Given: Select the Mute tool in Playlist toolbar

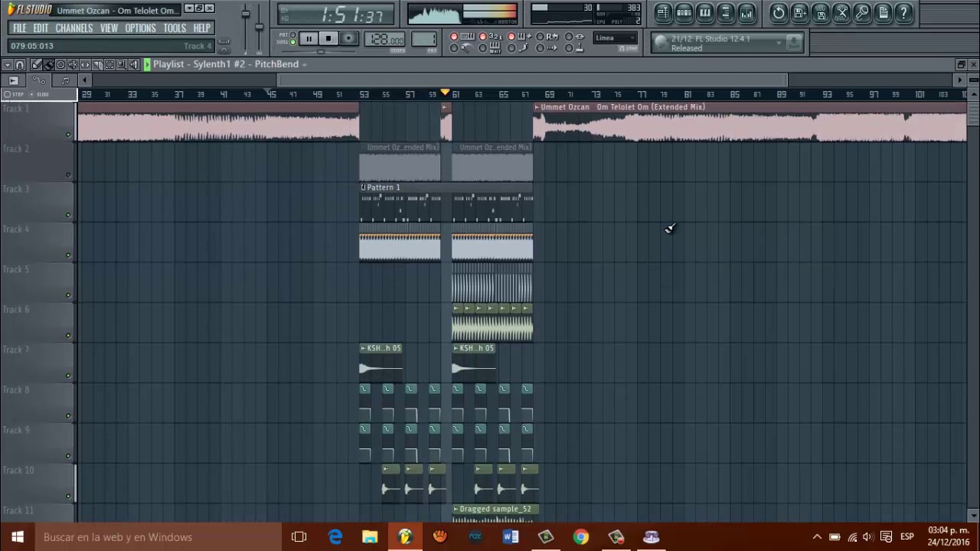Looking at the screenshot, I should click(73, 65).
